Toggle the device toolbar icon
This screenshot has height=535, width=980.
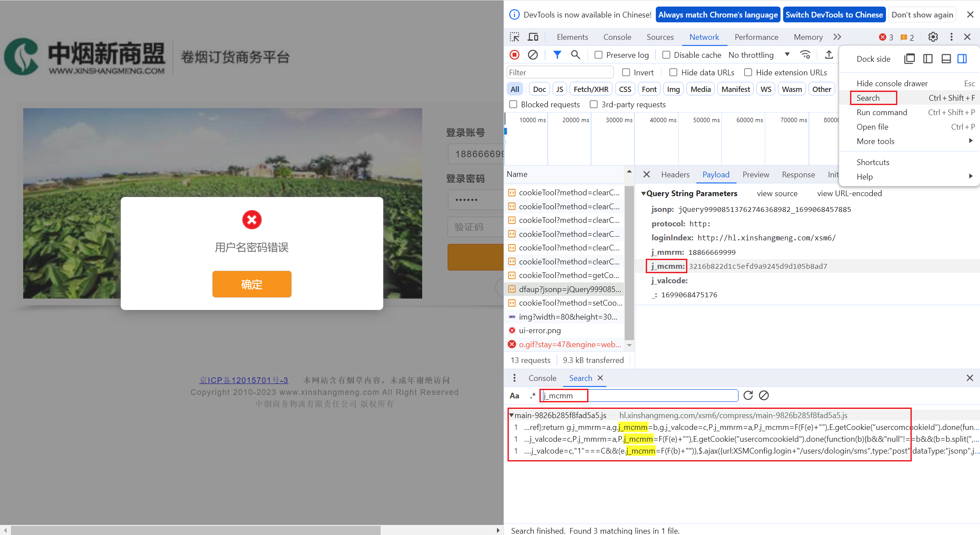tap(533, 37)
